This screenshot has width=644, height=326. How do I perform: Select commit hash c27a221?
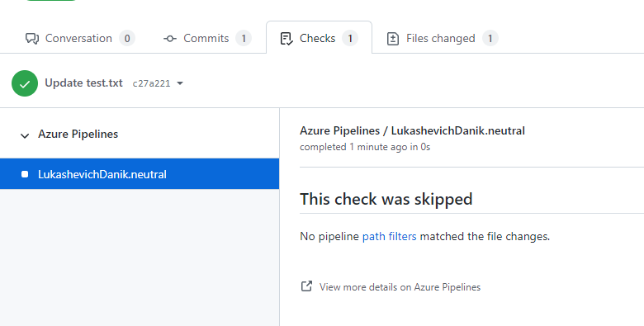(151, 83)
